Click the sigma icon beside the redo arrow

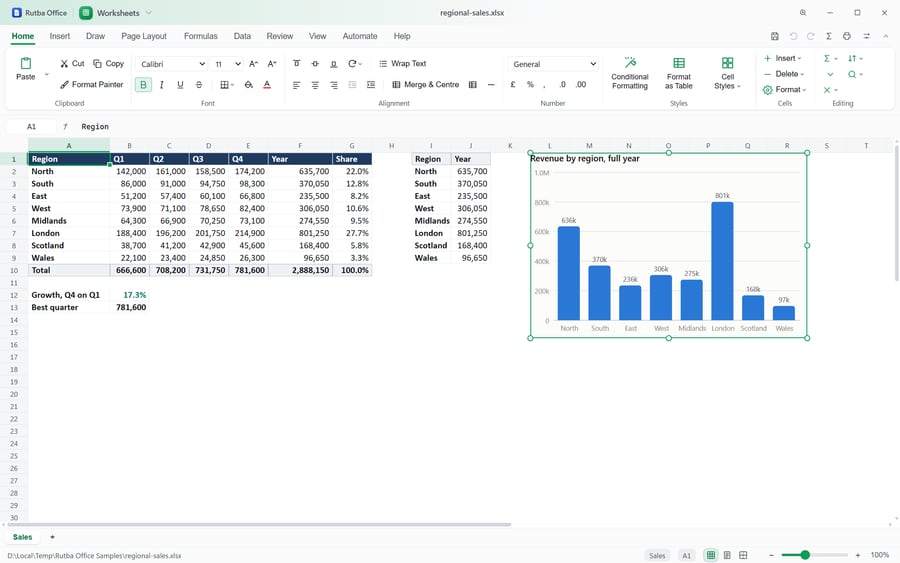coord(829,36)
